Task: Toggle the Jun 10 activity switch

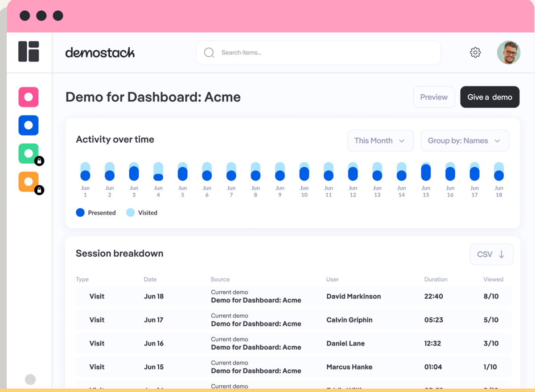Action: pos(304,171)
